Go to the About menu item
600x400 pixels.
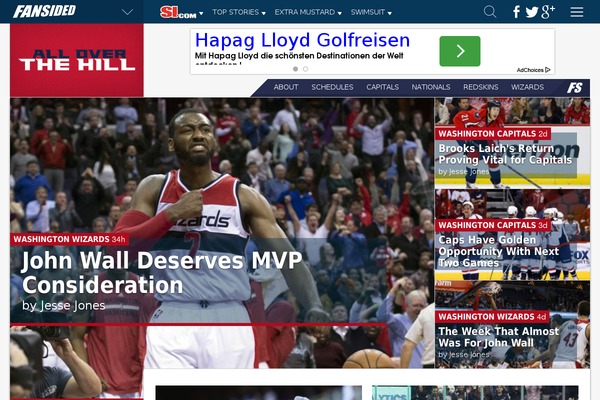tap(285, 87)
